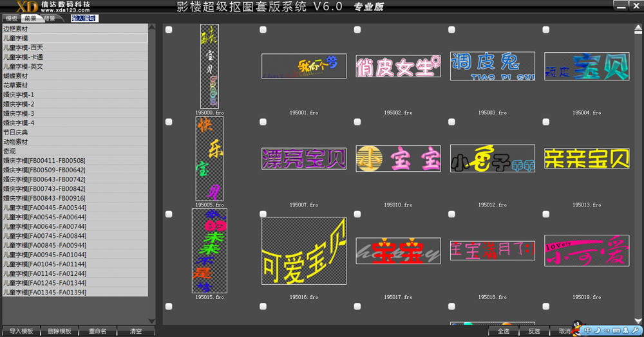Click the category list scroll-up arrow

(x=152, y=27)
